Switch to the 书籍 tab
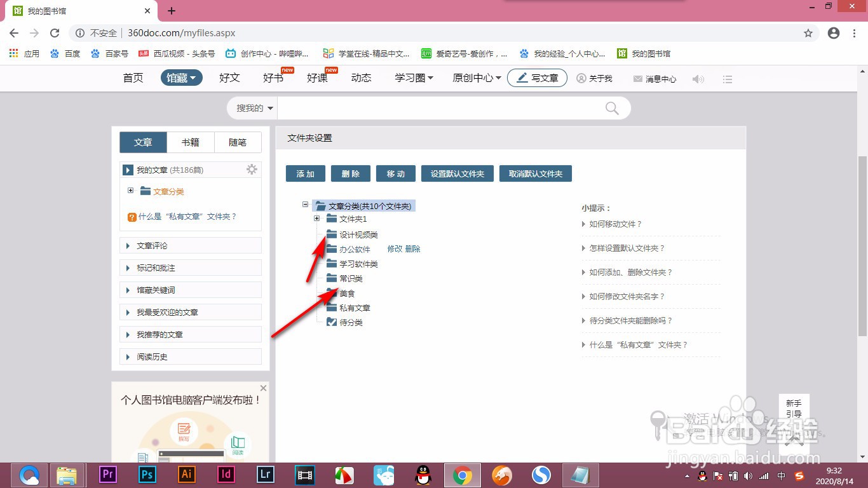 pyautogui.click(x=190, y=142)
